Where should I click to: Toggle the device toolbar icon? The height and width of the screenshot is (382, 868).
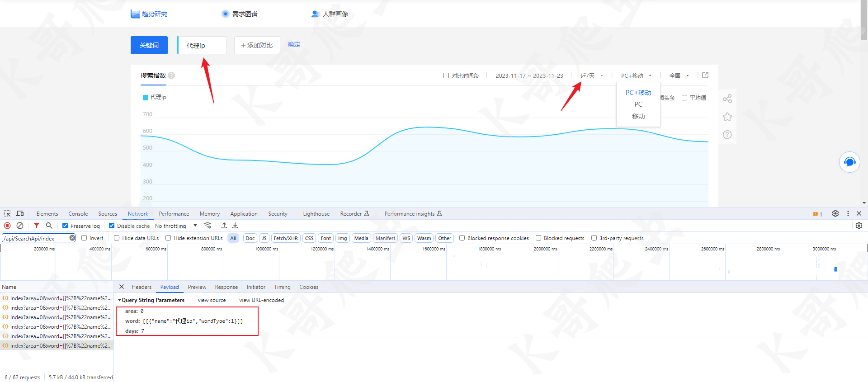(20, 214)
